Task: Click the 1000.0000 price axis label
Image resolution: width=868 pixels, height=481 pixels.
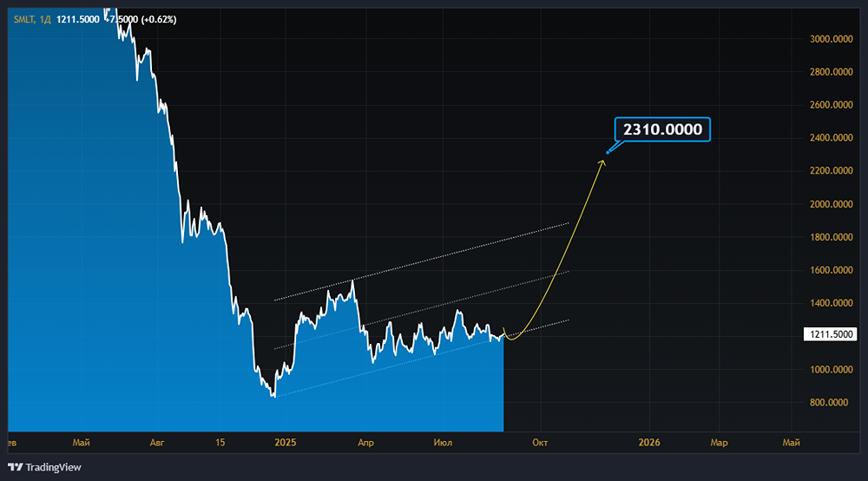Action: tap(831, 369)
